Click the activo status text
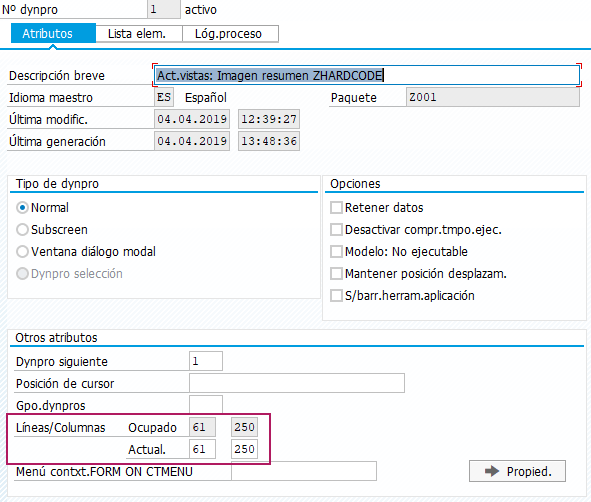Image resolution: width=591 pixels, height=502 pixels. point(201,9)
